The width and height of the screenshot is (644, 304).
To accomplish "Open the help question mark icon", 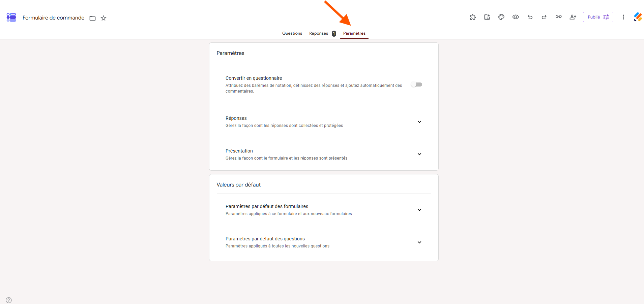I will tap(9, 300).
